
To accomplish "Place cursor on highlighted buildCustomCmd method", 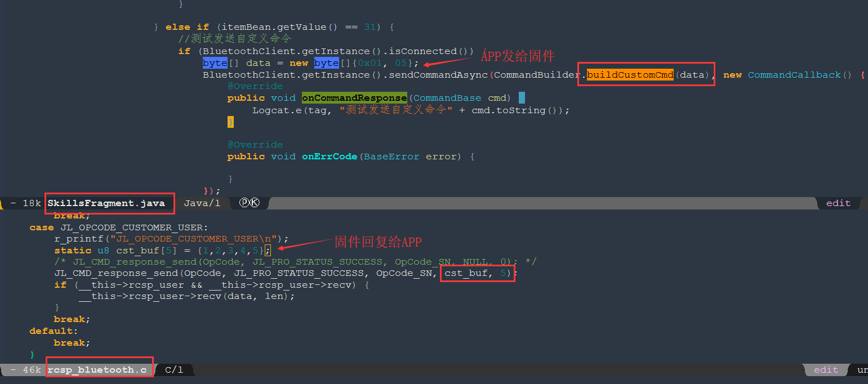I will (630, 75).
